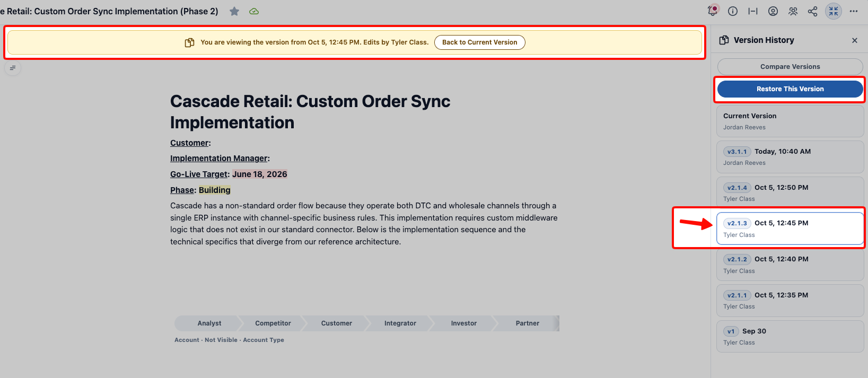Select the Investor stage
Viewport: 868px width, 378px height.
coord(463,323)
